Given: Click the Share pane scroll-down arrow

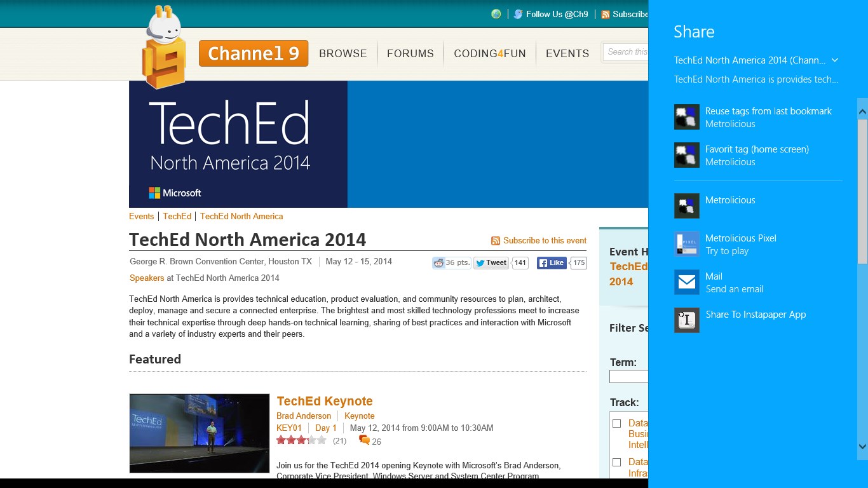Looking at the screenshot, I should tap(862, 447).
